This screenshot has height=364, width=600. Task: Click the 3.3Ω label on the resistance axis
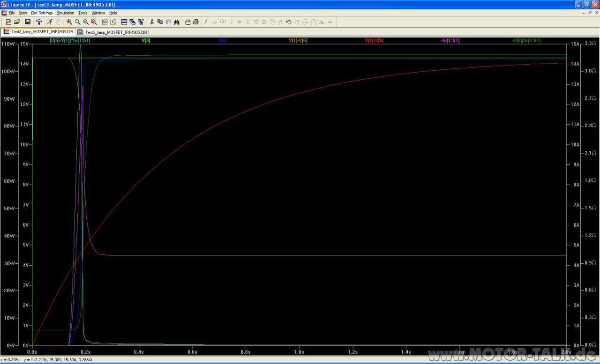(x=590, y=44)
